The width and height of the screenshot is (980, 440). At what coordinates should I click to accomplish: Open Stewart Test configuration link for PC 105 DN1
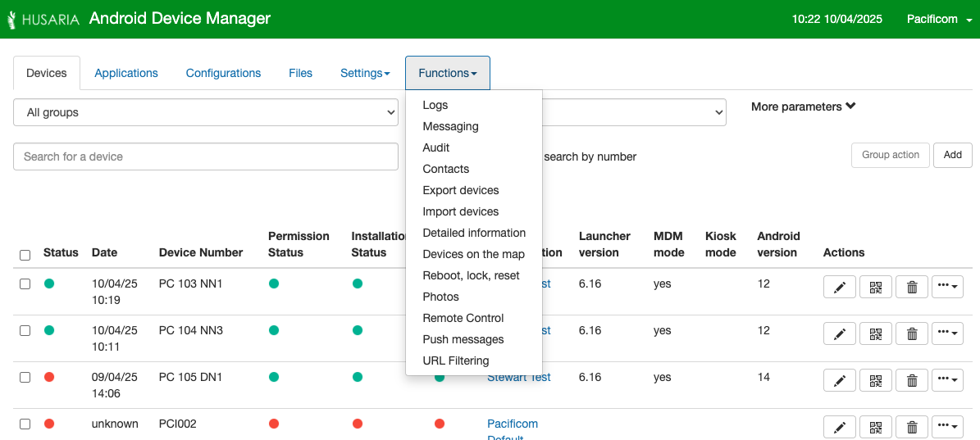pyautogui.click(x=519, y=377)
